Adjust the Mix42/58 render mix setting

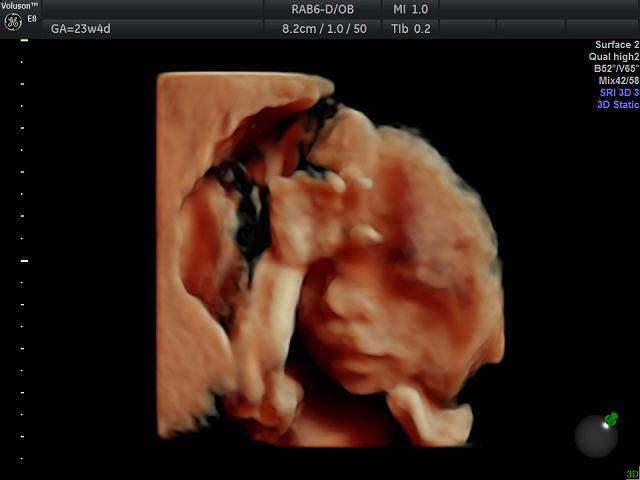tap(619, 81)
